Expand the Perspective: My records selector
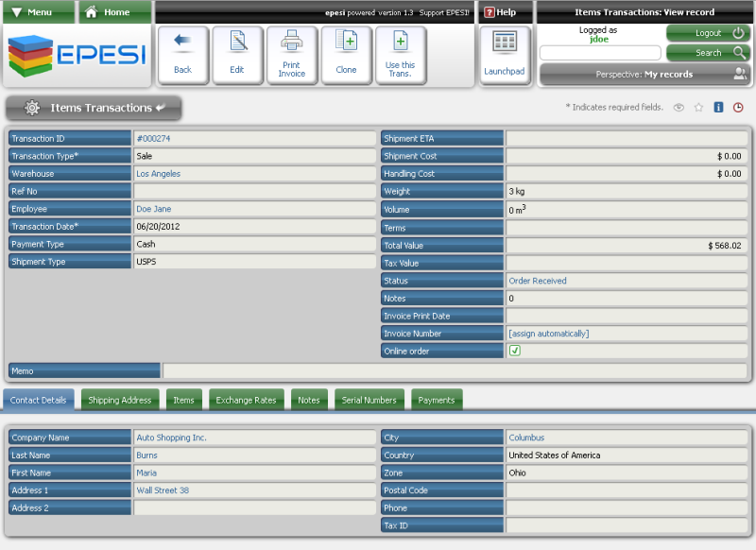Image resolution: width=756 pixels, height=550 pixels. click(644, 74)
